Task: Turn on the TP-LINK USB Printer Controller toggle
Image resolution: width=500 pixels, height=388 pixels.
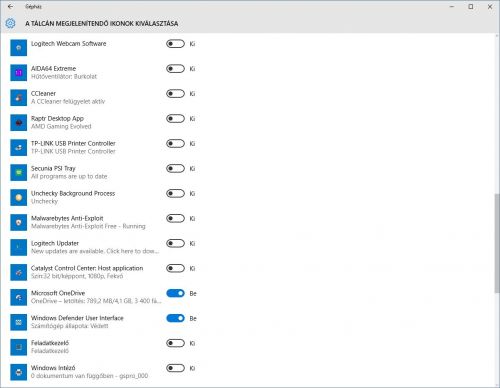Action: 175,144
